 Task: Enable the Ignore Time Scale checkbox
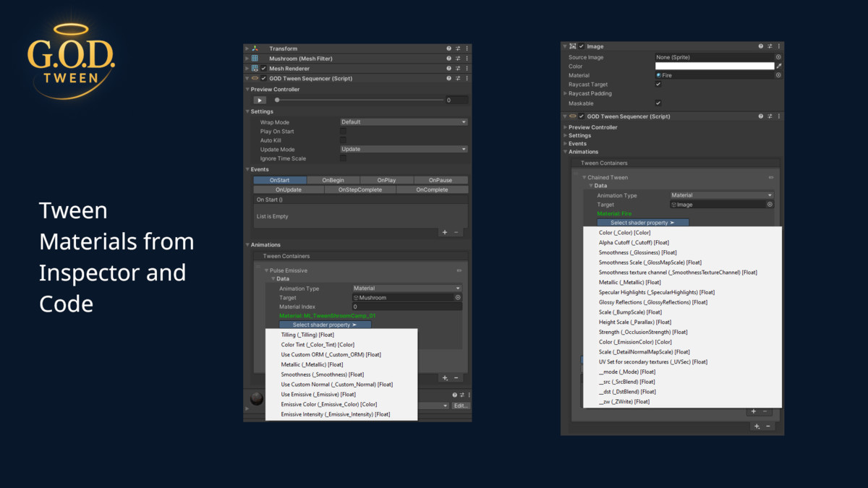click(343, 158)
